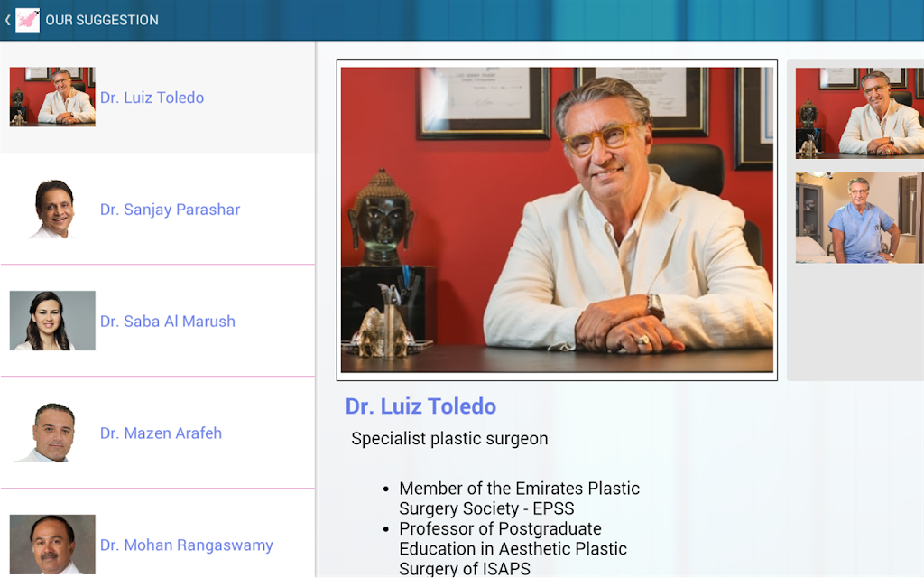Tap the large main doctor photo
The width and height of the screenshot is (924, 578).
coord(557,219)
